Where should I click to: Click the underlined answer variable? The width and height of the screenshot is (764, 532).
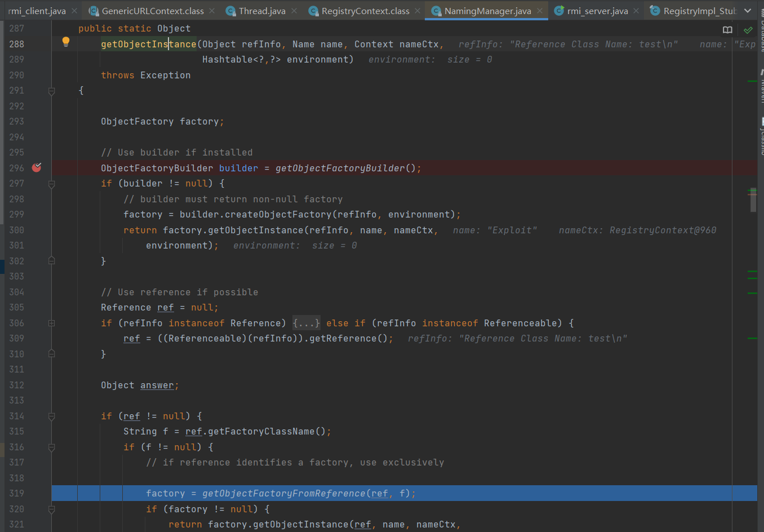pos(157,385)
